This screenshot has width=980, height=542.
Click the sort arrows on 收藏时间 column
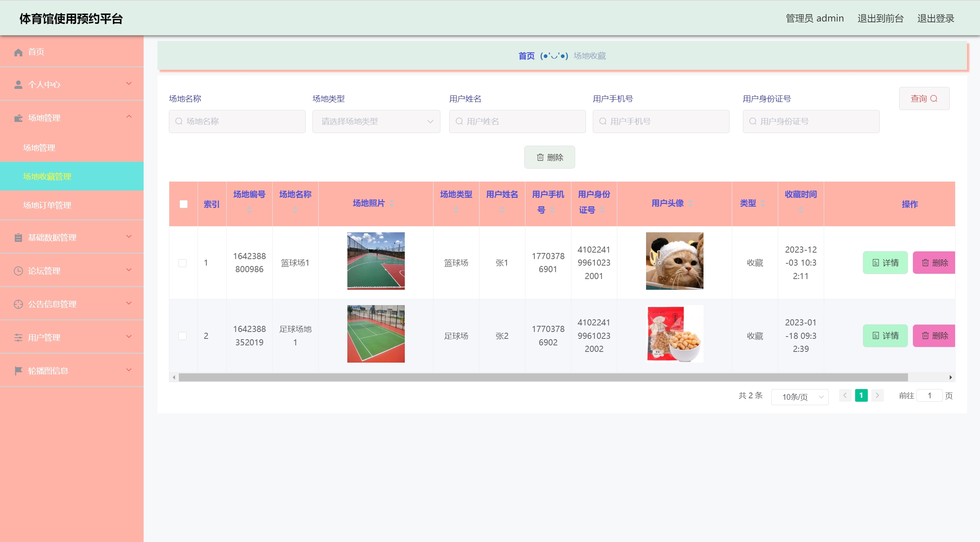tap(800, 210)
